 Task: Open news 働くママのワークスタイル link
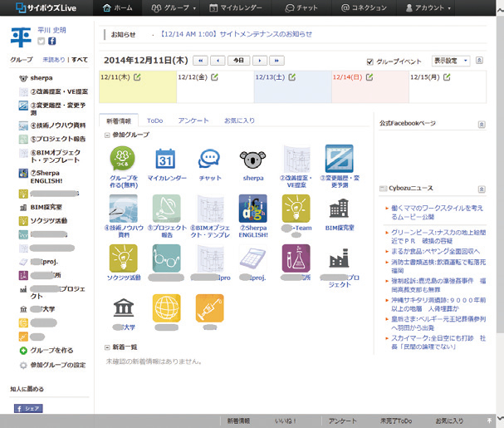pyautogui.click(x=437, y=213)
